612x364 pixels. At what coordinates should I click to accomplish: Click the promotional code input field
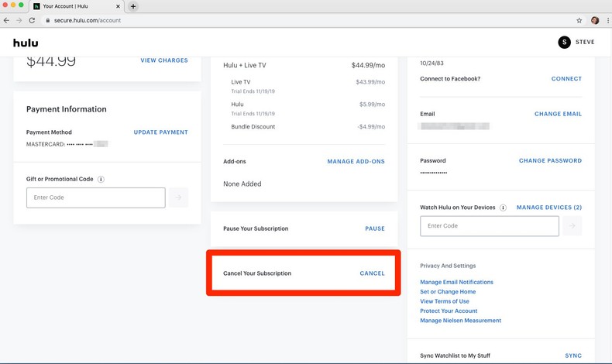click(95, 197)
